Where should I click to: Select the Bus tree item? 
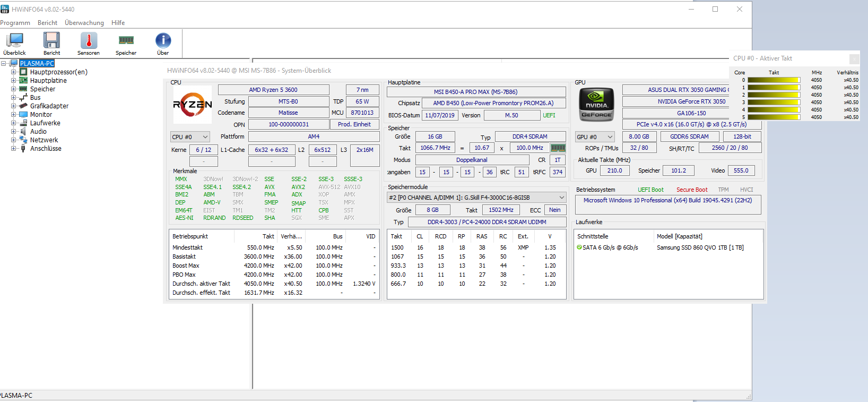click(35, 97)
